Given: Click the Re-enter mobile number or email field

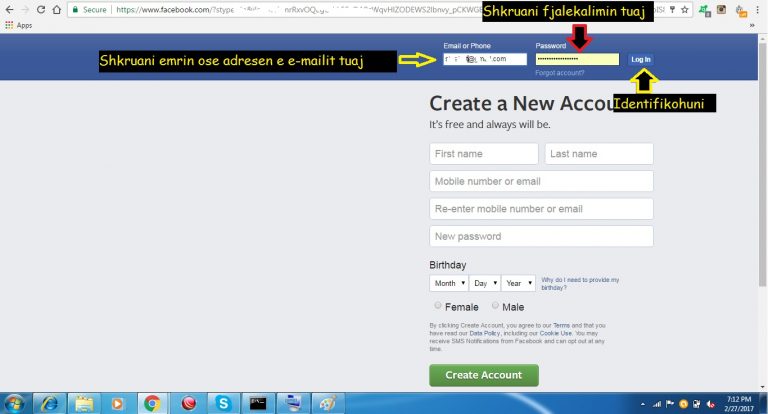Looking at the screenshot, I should tap(541, 209).
